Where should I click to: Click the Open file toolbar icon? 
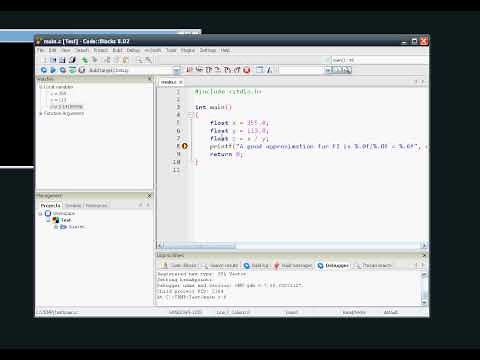pyautogui.click(x=53, y=60)
